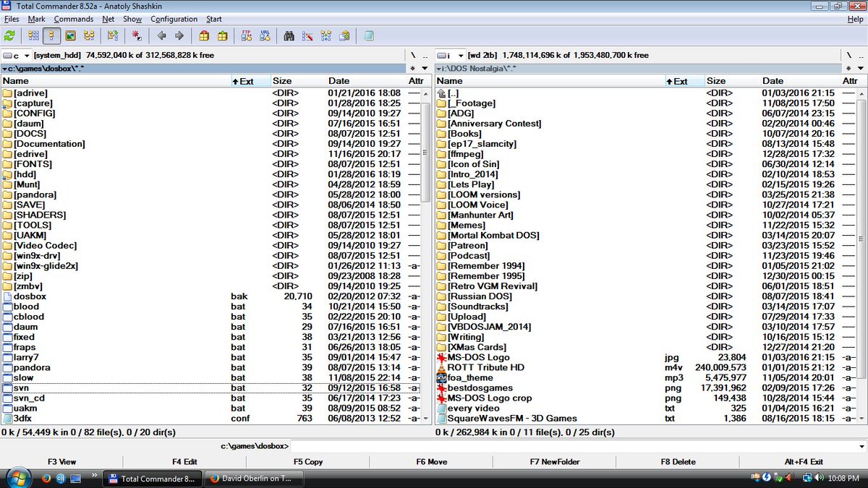Select the [LOOM Voice] folder in right panel
This screenshot has width=868, height=488.
click(x=645, y=205)
